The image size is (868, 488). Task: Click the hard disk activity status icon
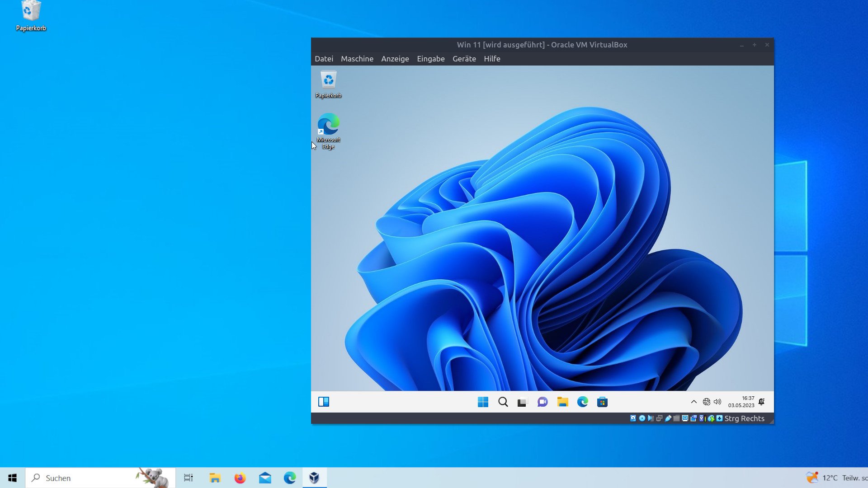coord(633,418)
